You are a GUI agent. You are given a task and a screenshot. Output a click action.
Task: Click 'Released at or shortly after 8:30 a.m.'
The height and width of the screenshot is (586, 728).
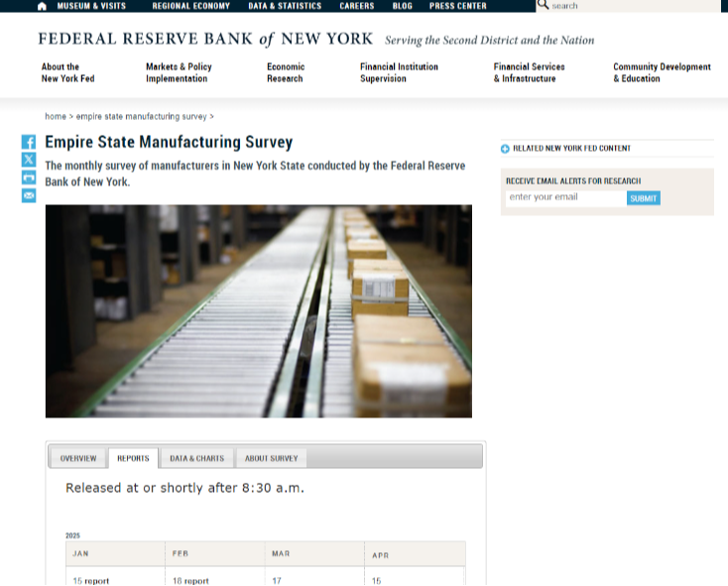184,488
